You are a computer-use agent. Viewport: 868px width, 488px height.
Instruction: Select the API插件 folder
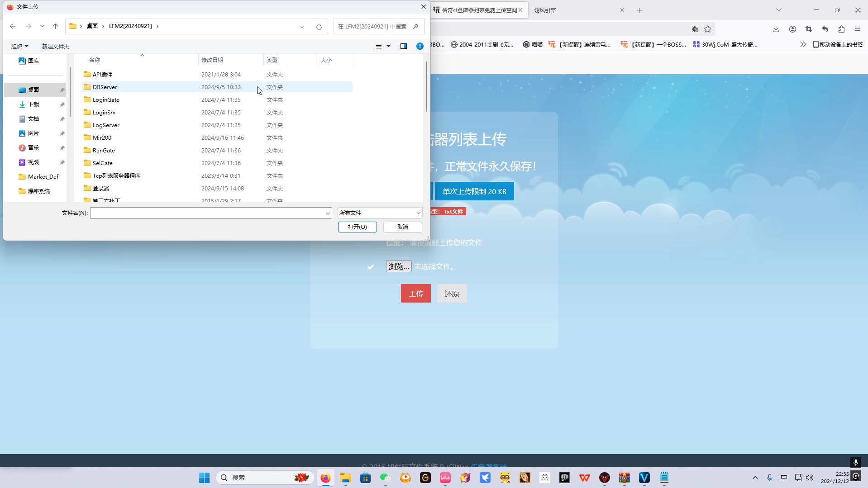point(217,74)
